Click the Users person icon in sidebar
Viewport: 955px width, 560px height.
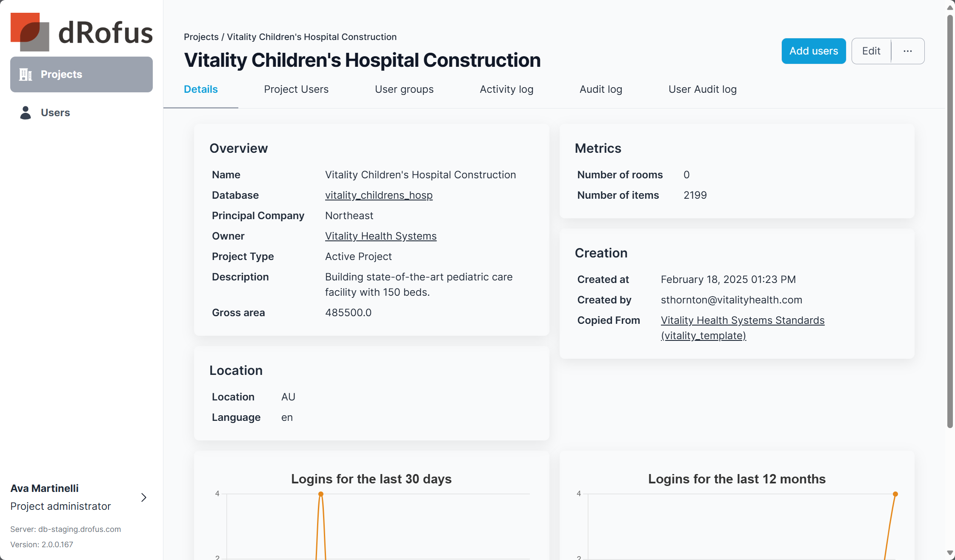point(26,113)
